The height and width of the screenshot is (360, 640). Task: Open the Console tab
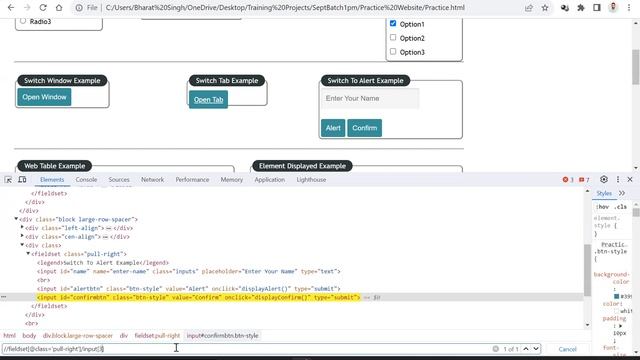(x=86, y=180)
